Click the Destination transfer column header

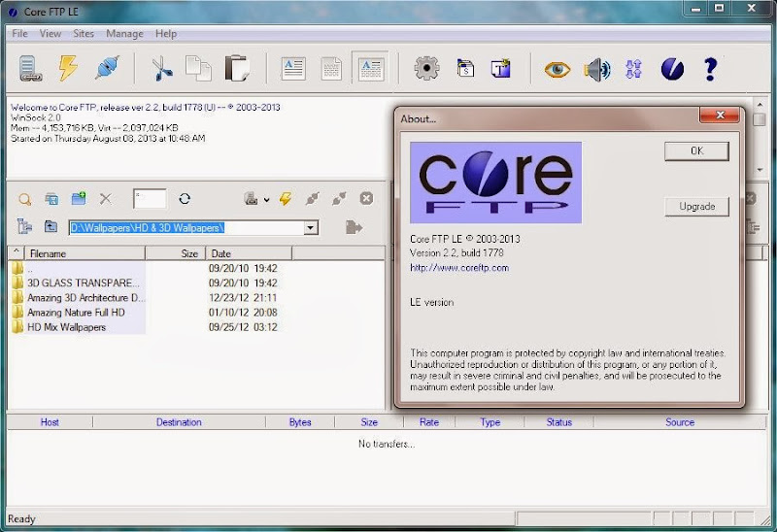pyautogui.click(x=179, y=422)
